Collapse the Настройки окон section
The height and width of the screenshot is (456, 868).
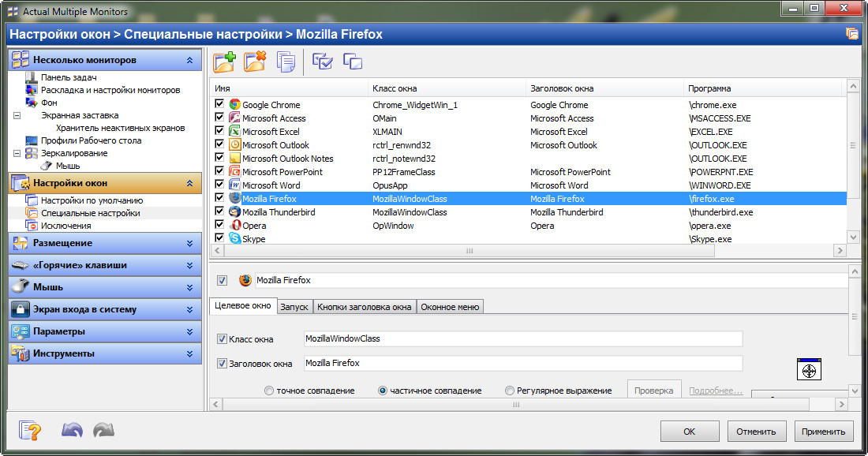[190, 182]
